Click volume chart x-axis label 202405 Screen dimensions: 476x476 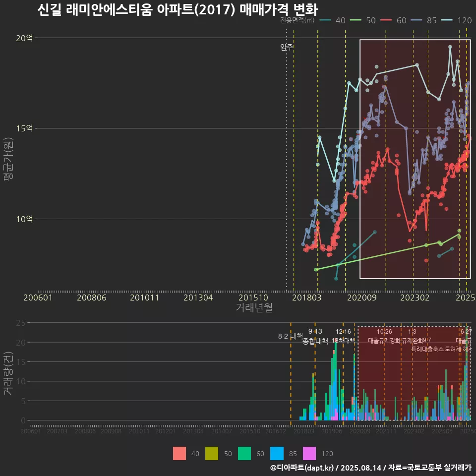click(442, 431)
